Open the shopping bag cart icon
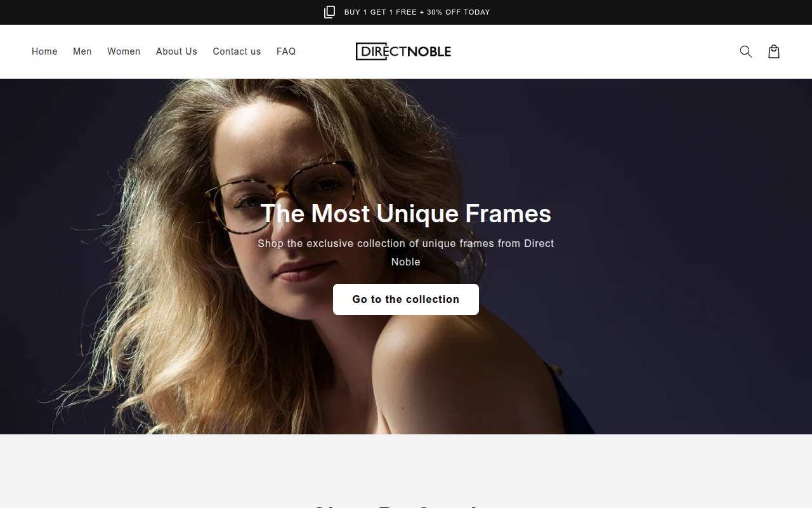The height and width of the screenshot is (508, 812). click(x=774, y=51)
